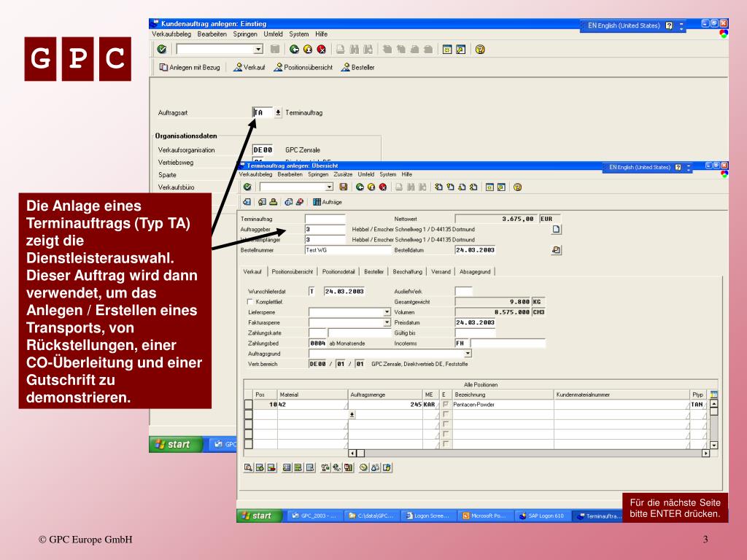Click Positionsübersicht button in Kundenauftrag toolbar
The height and width of the screenshot is (560, 747).
coord(303,68)
